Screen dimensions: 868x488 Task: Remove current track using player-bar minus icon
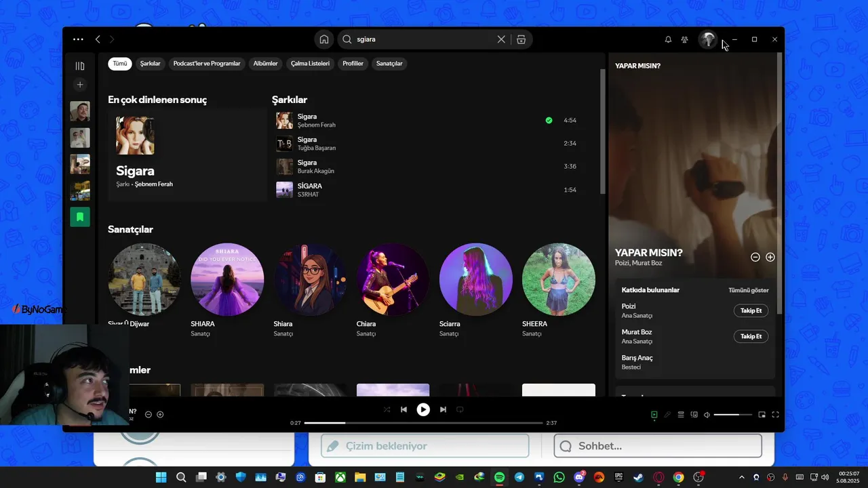(149, 414)
